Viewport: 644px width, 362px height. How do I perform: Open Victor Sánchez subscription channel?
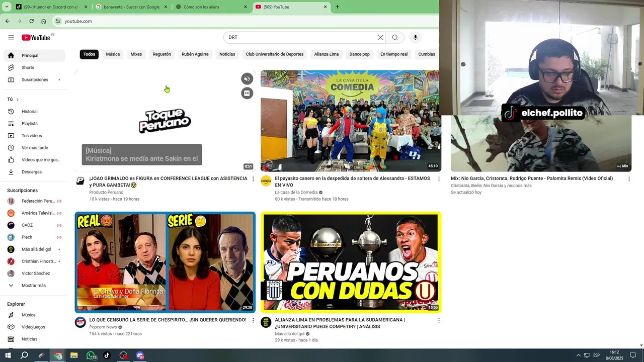[34, 274]
